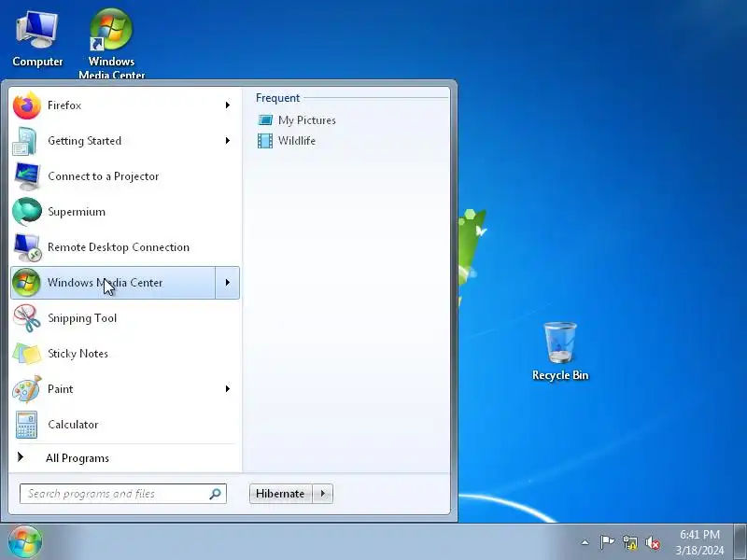Screen dimensions: 747x560
Task: Select Snipping Tool label
Action: (82, 318)
